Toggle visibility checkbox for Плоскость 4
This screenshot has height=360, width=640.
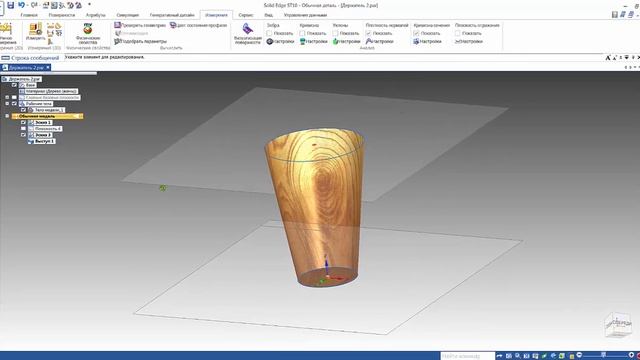tap(23, 129)
